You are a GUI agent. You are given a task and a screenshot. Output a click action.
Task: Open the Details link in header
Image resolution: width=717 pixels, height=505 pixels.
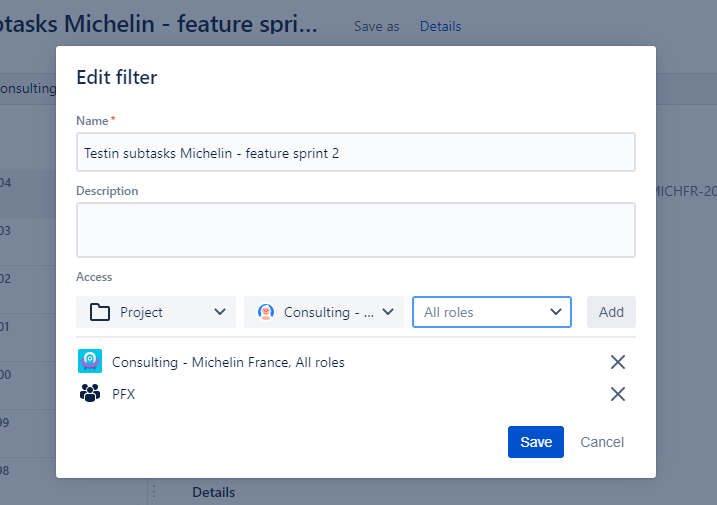click(x=440, y=27)
